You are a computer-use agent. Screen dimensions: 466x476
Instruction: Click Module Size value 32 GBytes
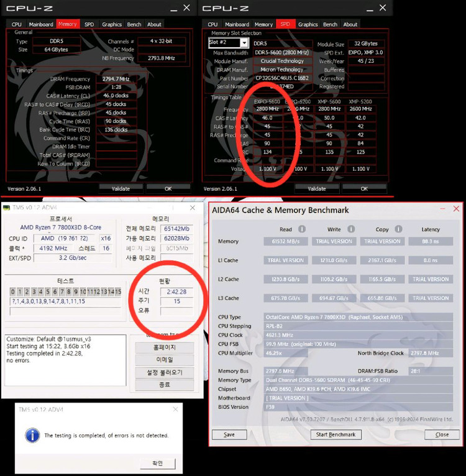click(x=366, y=43)
